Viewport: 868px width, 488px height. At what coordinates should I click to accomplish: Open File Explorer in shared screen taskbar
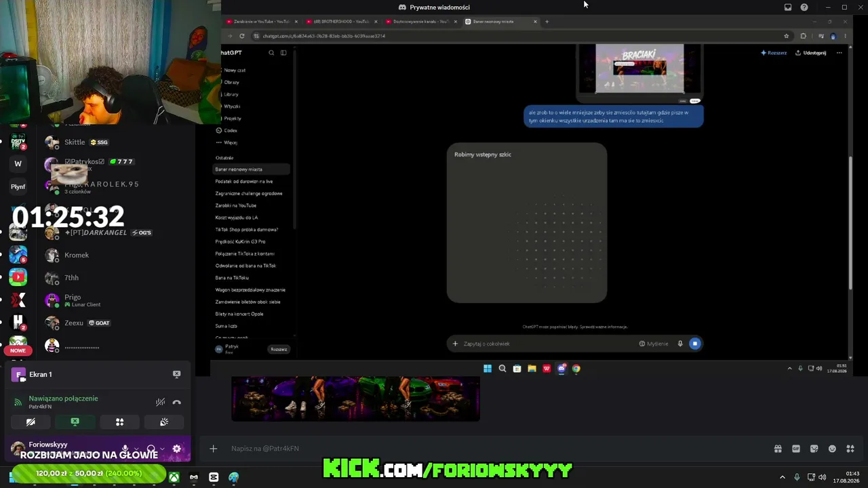click(x=532, y=369)
